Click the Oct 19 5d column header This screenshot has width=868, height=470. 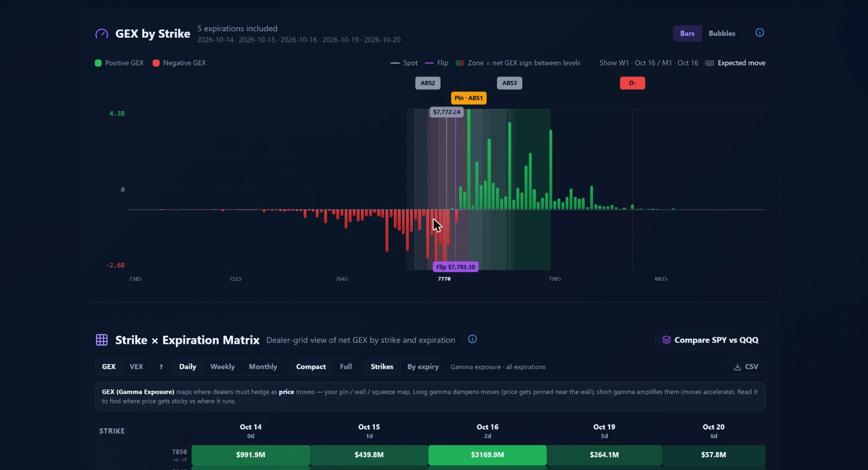pyautogui.click(x=604, y=431)
